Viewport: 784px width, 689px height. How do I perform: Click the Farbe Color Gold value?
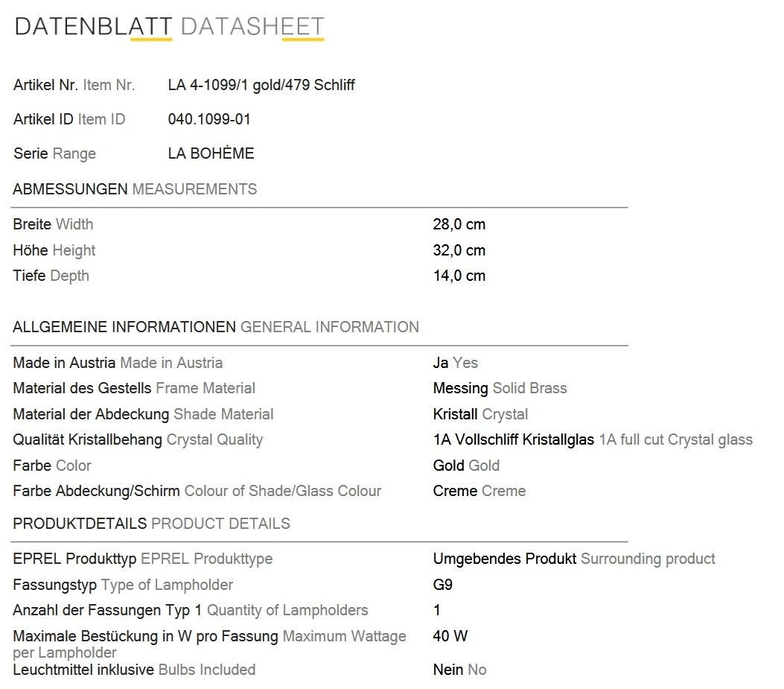pyautogui.click(x=466, y=466)
